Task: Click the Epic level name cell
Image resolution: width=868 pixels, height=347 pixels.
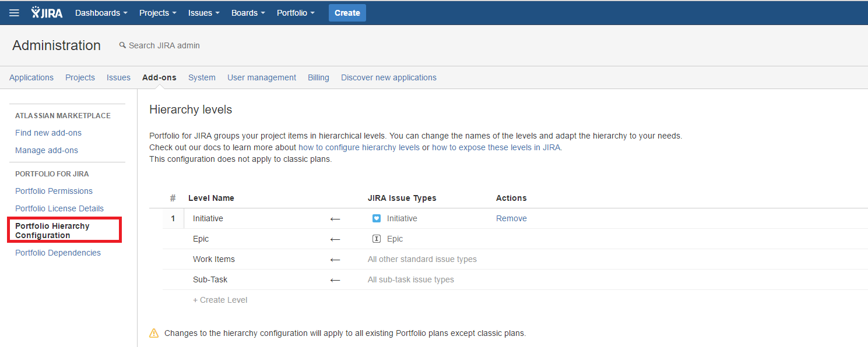Action: tap(201, 239)
